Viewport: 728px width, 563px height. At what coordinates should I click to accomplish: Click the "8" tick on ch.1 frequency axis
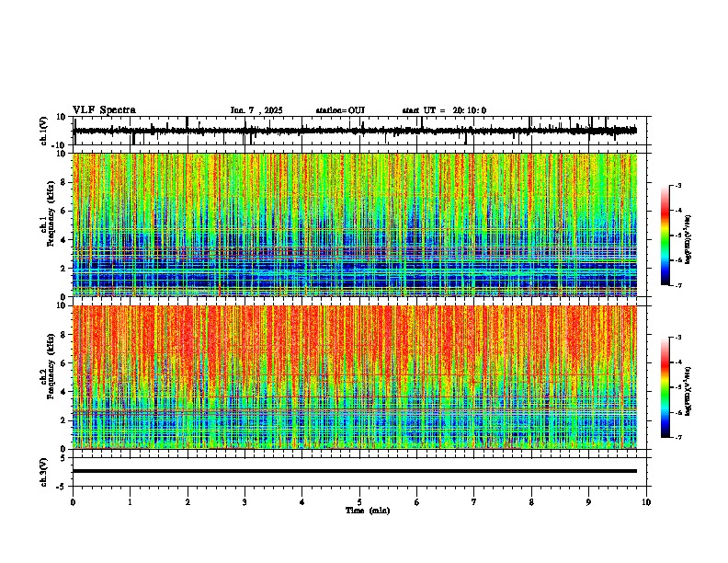[64, 182]
